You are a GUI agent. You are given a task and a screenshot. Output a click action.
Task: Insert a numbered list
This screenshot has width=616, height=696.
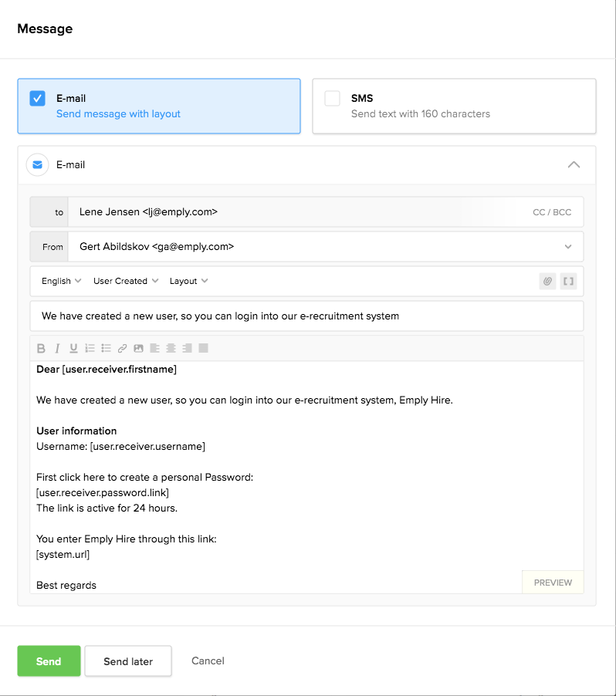pyautogui.click(x=90, y=348)
